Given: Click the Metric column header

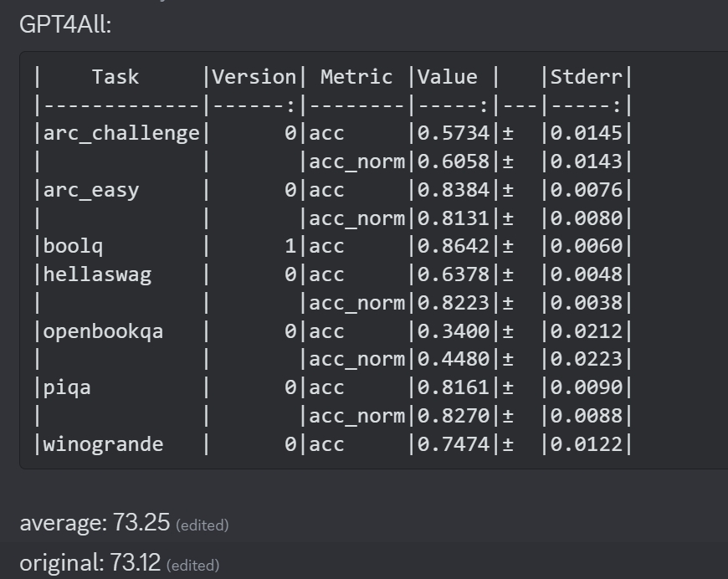Looking at the screenshot, I should [356, 77].
